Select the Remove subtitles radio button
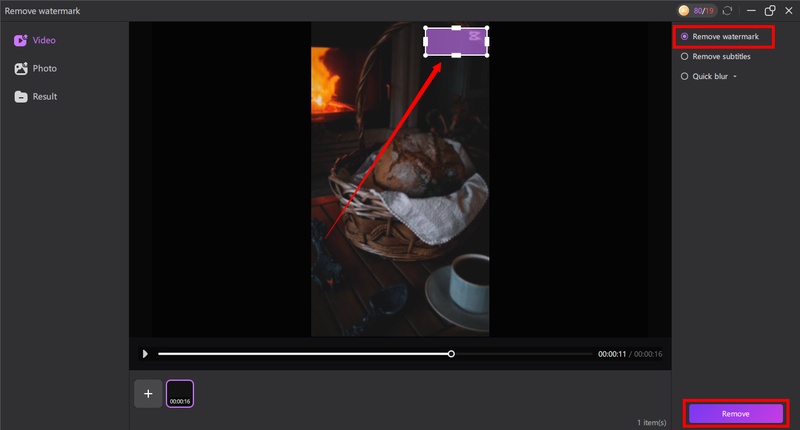The width and height of the screenshot is (800, 430). tap(684, 57)
